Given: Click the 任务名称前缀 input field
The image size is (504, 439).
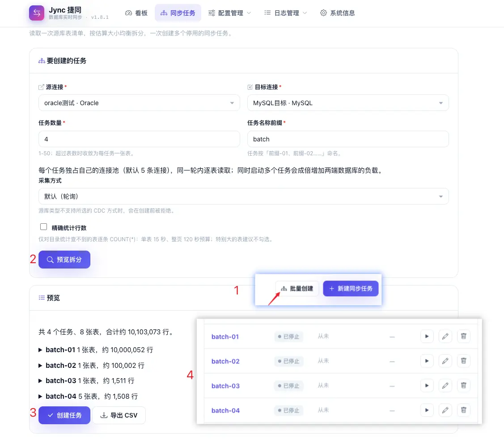Looking at the screenshot, I should click(348, 139).
